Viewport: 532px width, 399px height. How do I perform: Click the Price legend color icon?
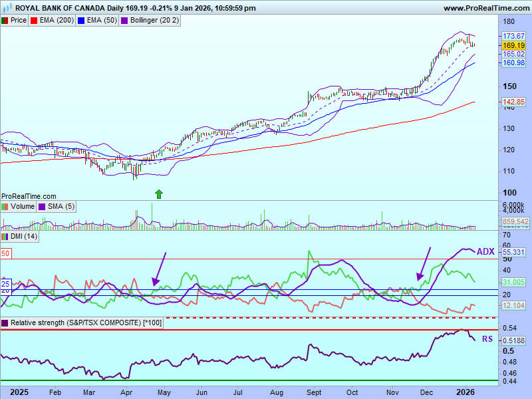click(5, 21)
